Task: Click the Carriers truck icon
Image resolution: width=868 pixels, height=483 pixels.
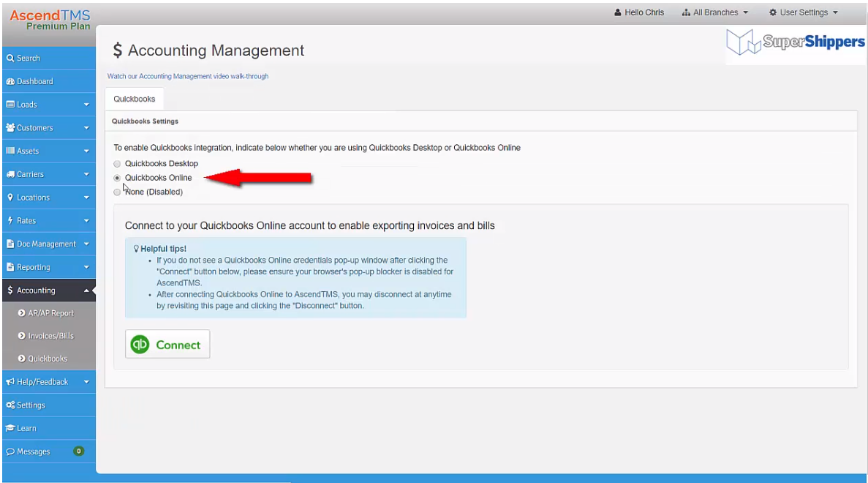Action: [10, 174]
